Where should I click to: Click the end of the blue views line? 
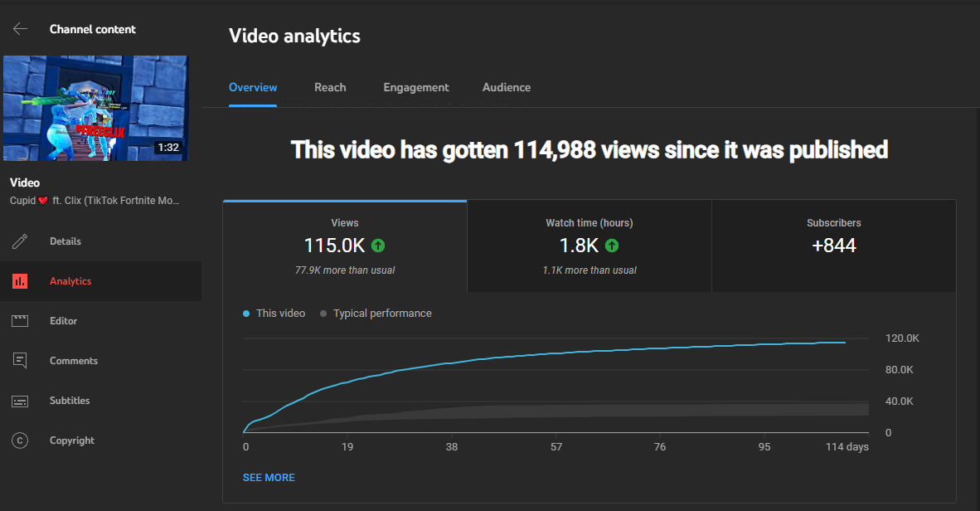point(844,342)
